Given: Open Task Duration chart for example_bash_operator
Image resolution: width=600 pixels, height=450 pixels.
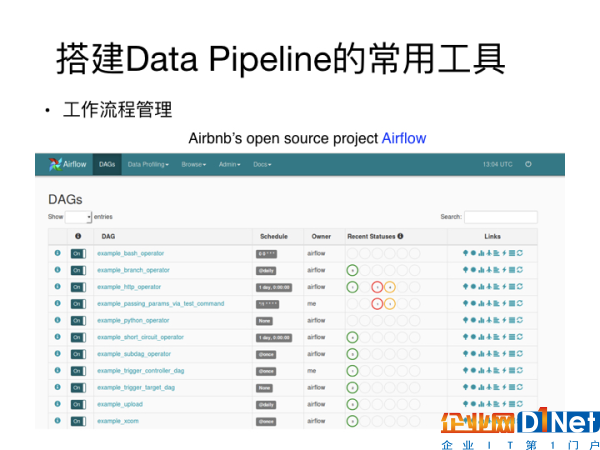Looking at the screenshot, I should point(481,253).
